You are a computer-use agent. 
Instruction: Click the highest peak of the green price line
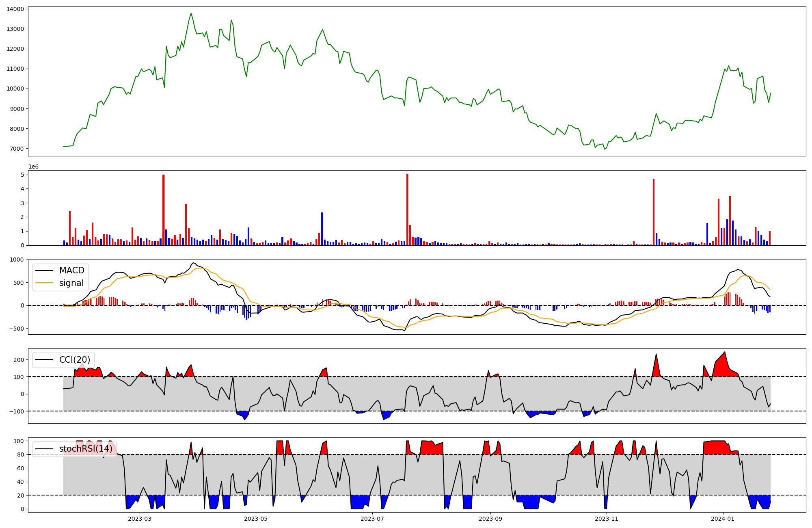pyautogui.click(x=191, y=13)
